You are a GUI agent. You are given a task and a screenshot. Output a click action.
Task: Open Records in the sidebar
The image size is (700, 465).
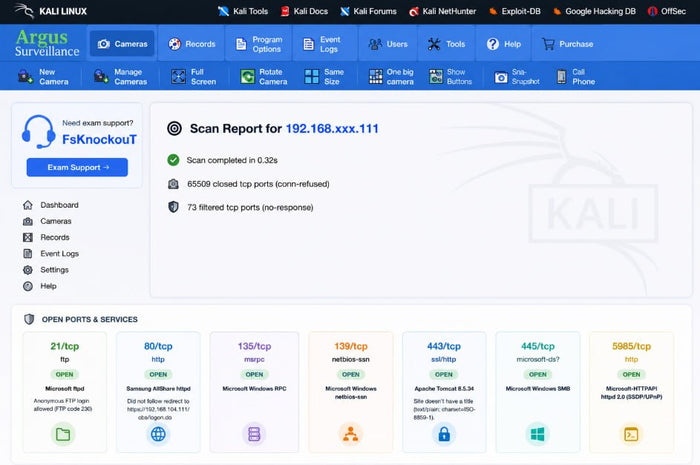click(46, 237)
